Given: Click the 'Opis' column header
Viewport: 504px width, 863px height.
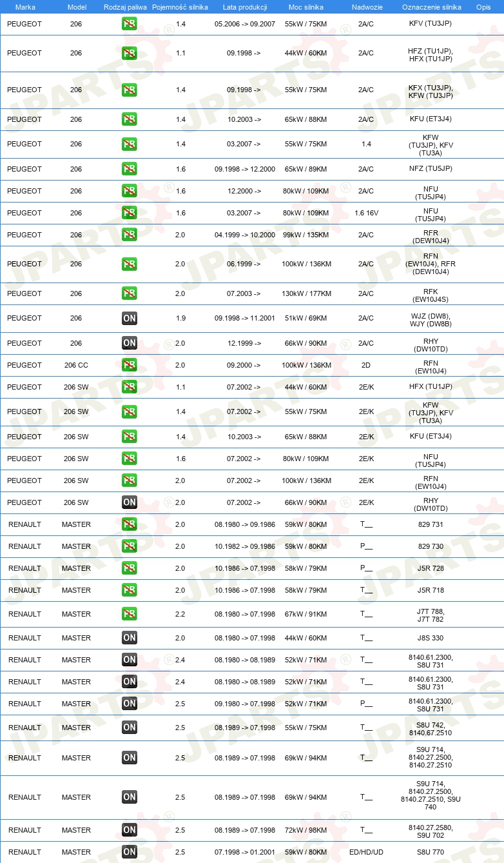Looking at the screenshot, I should 483,7.
